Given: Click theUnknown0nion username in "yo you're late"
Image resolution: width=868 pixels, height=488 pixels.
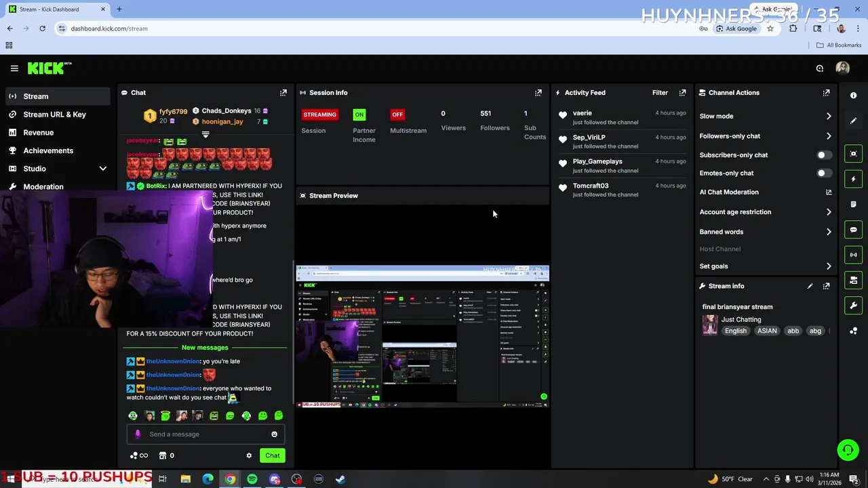Looking at the screenshot, I should (172, 361).
